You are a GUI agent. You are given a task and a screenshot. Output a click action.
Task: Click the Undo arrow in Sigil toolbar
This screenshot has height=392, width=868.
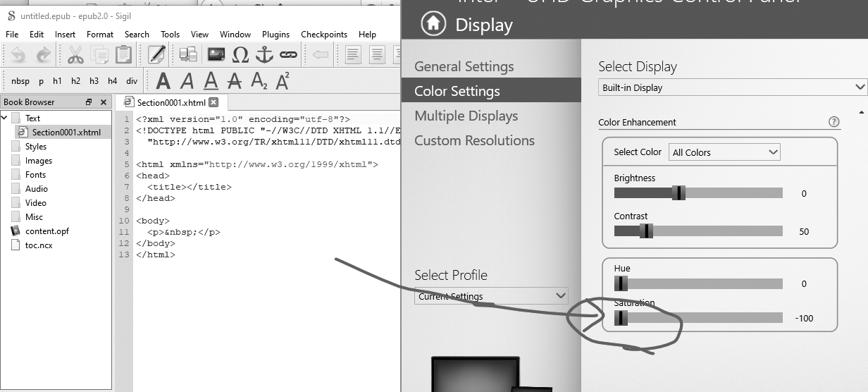(x=19, y=54)
